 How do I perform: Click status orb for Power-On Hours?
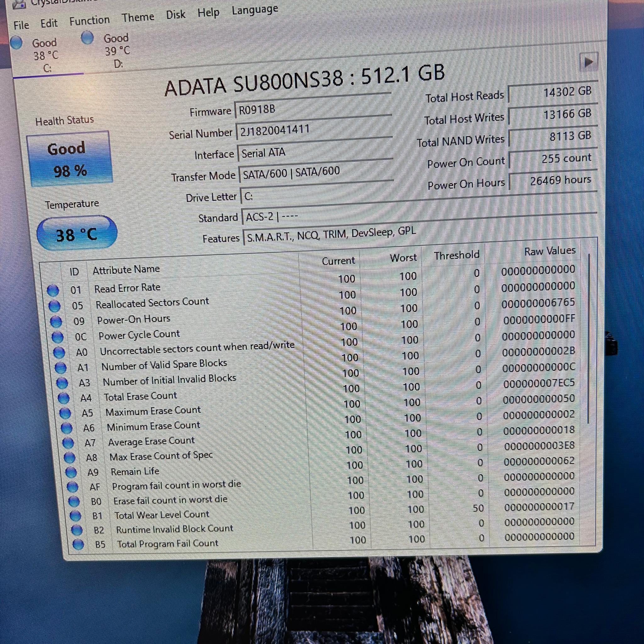click(x=56, y=322)
